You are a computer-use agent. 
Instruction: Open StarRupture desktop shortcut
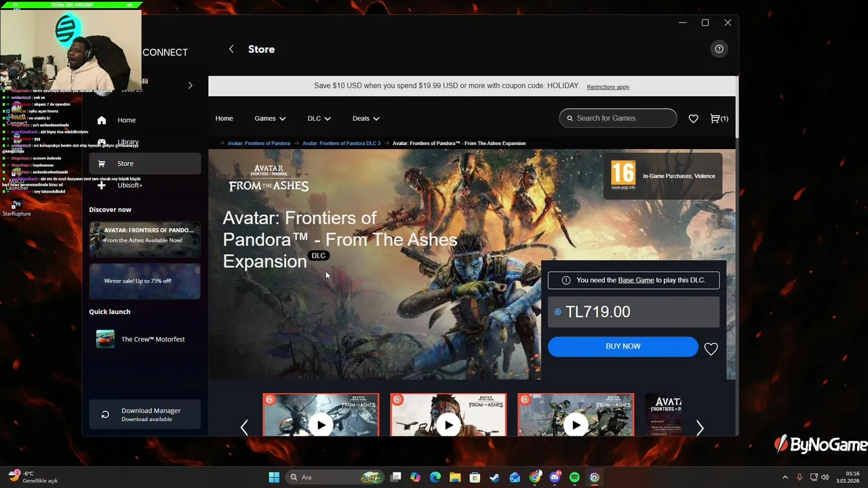point(17,207)
